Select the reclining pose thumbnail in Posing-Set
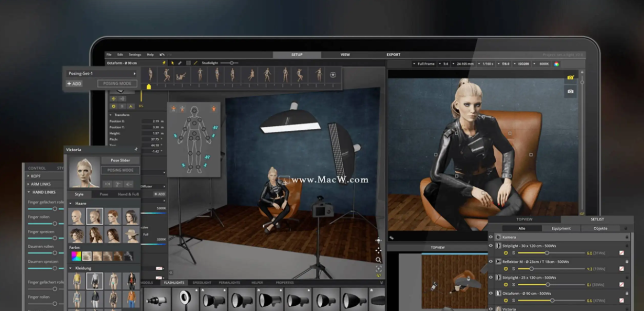 [x=181, y=75]
